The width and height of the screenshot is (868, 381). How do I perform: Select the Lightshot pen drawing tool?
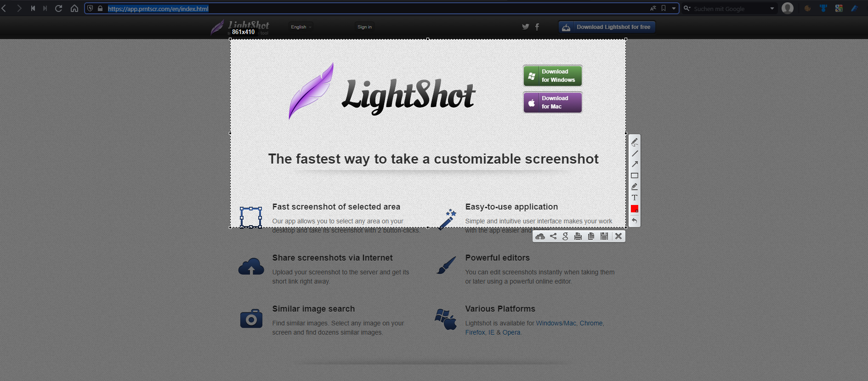[635, 142]
